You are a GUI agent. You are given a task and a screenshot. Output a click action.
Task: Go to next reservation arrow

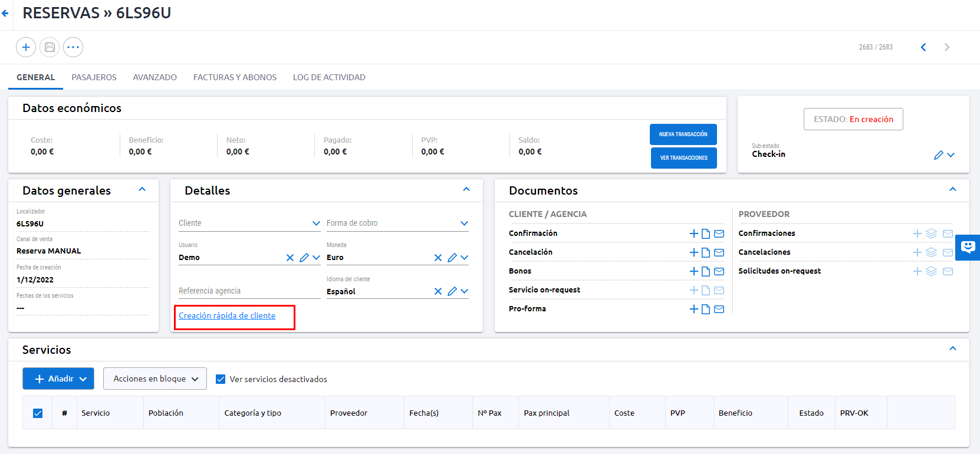(947, 47)
